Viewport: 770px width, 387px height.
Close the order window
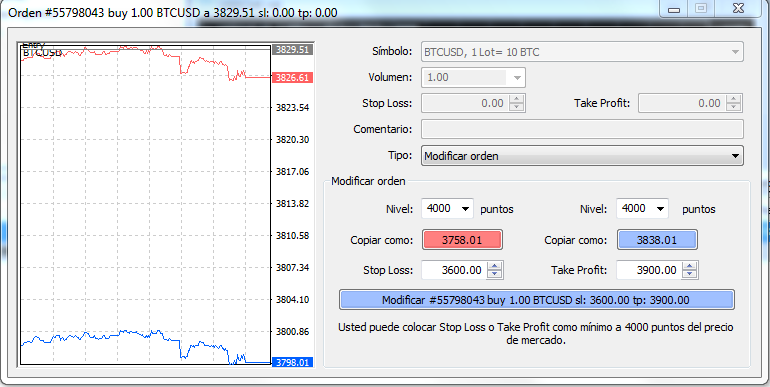tap(738, 8)
